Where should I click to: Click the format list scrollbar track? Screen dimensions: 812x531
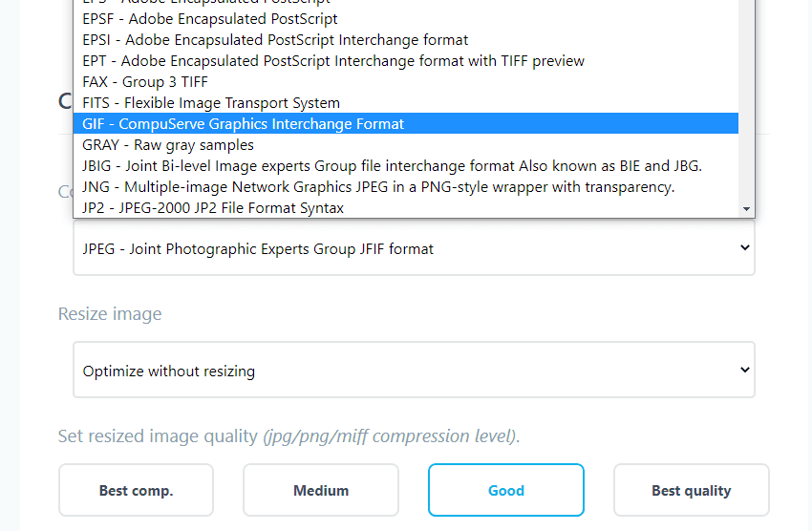[746, 103]
